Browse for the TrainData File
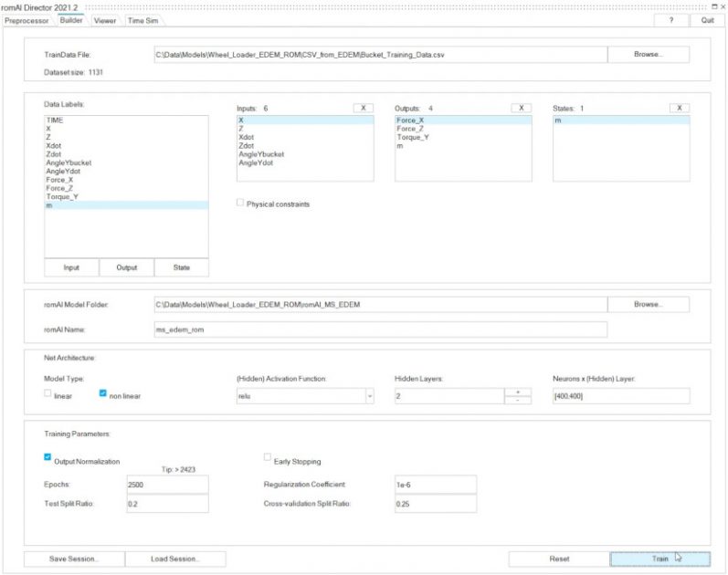 (x=648, y=55)
